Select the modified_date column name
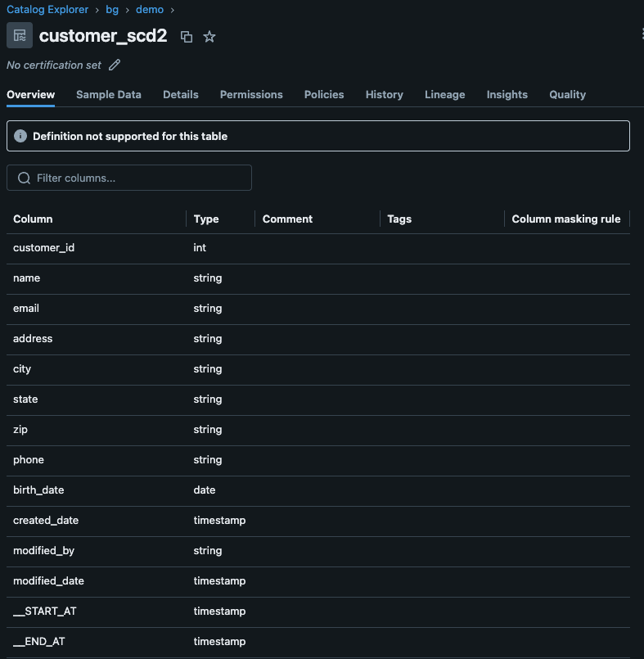This screenshot has height=659, width=644. (49, 581)
